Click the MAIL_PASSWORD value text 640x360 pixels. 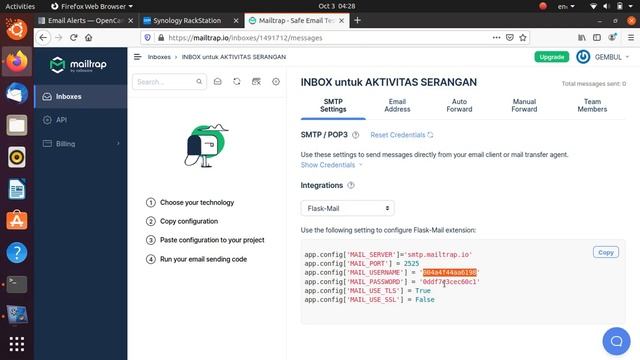tap(449, 282)
